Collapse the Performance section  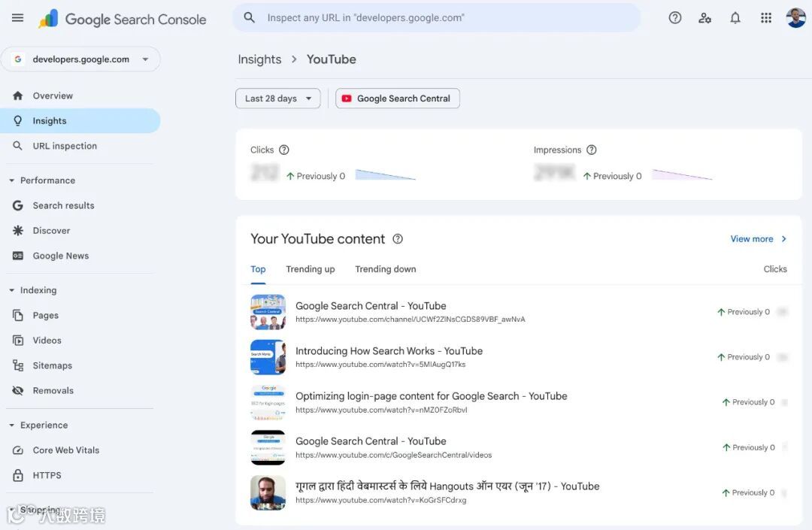click(11, 180)
